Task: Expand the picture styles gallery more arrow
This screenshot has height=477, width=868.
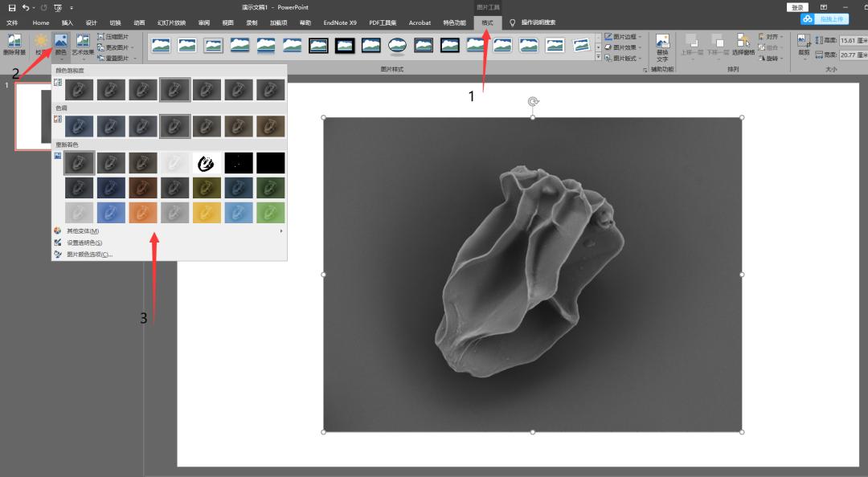Action: [x=597, y=58]
